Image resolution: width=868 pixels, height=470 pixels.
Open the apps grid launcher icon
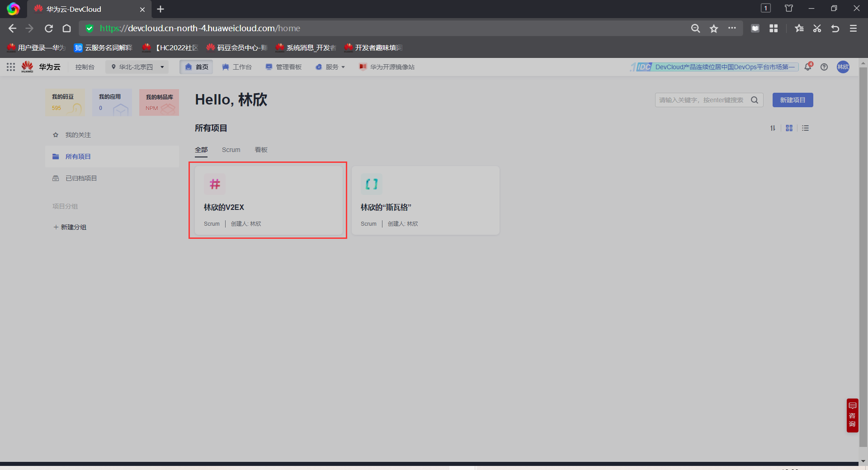coord(11,67)
